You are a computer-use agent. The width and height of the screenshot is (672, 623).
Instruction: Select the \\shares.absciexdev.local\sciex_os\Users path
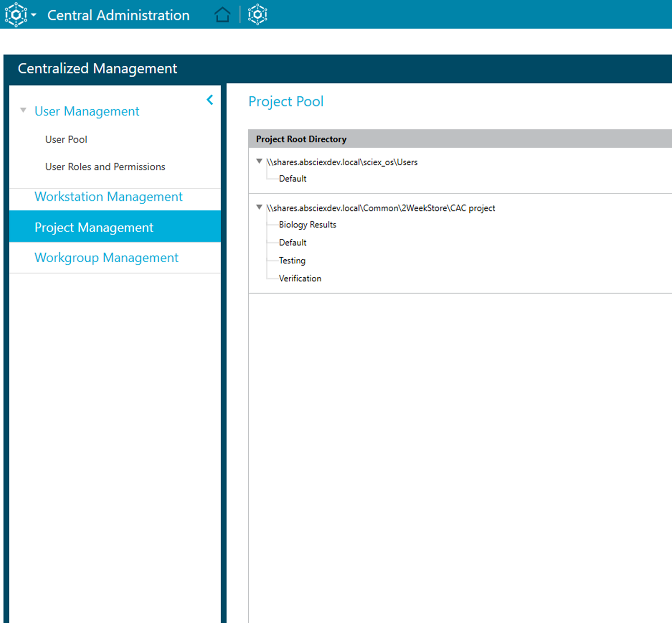(342, 162)
